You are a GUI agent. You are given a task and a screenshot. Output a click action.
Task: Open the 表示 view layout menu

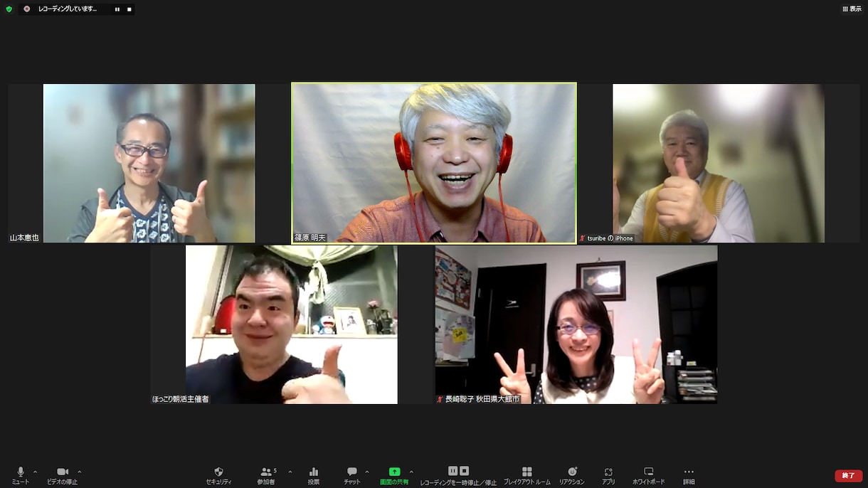pos(852,9)
